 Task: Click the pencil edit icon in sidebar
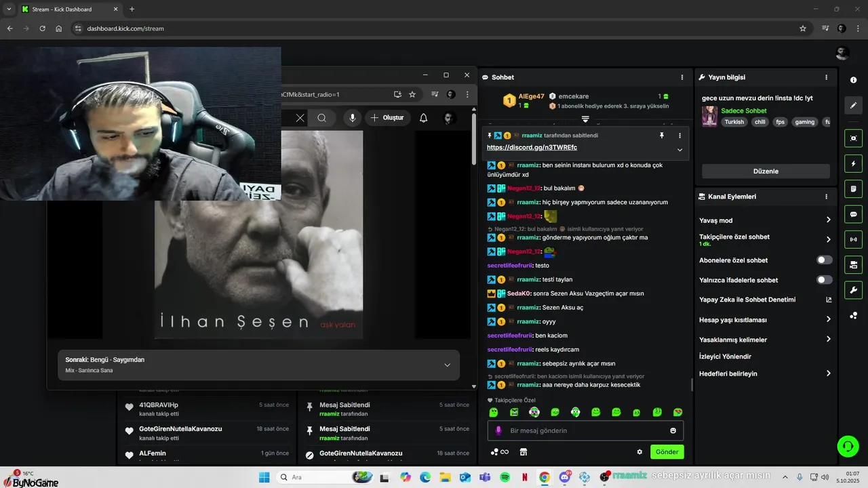[x=853, y=106]
